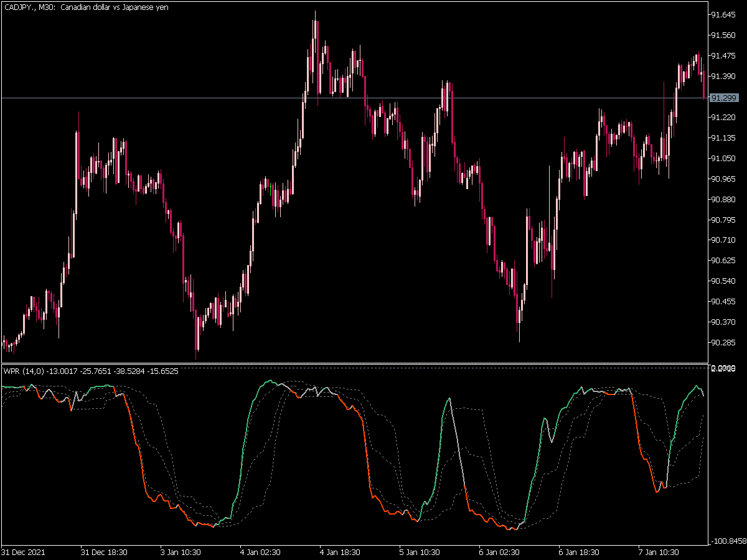
Task: Click the 90.625 price axis label
Action: tap(723, 260)
